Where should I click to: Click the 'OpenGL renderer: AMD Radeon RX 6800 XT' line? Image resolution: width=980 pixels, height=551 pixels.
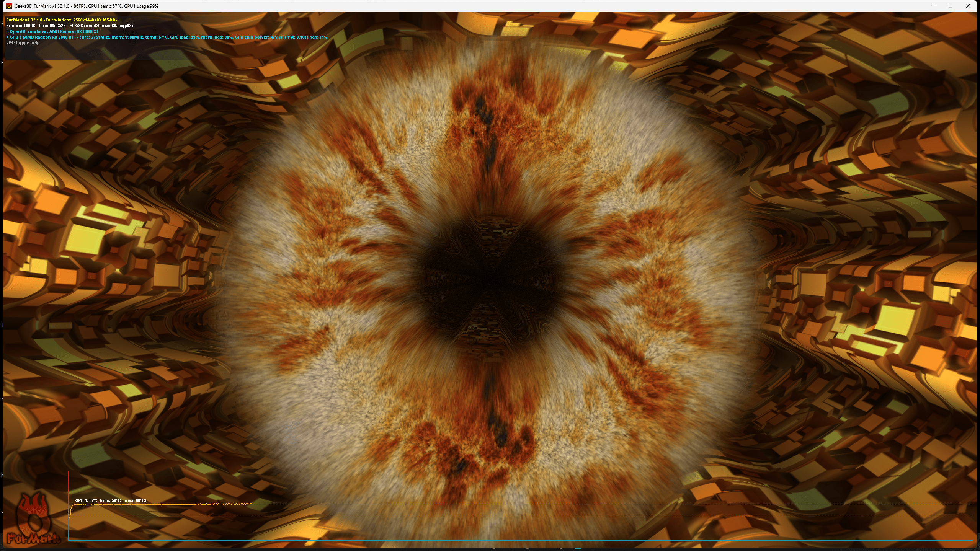(x=52, y=31)
